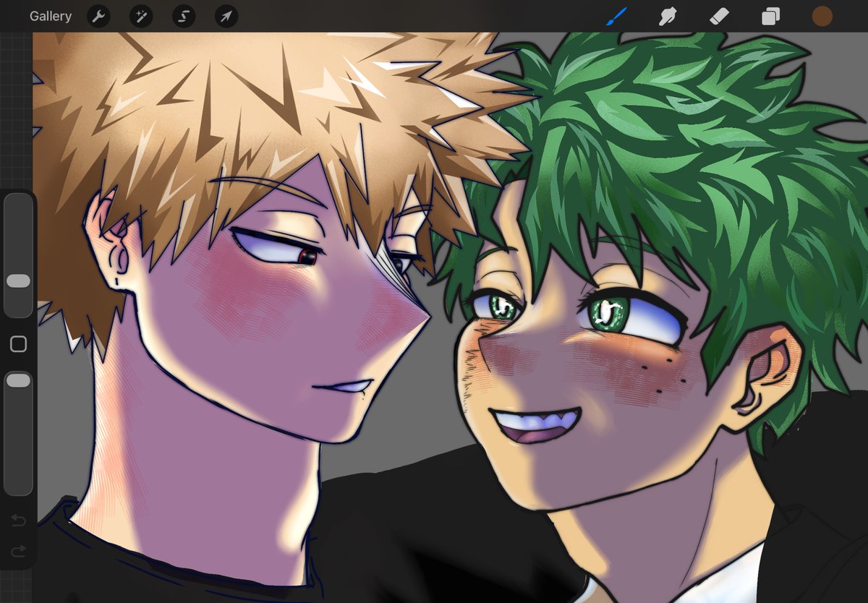This screenshot has width=868, height=603.
Task: Activate the Selection tool
Action: coord(184,16)
